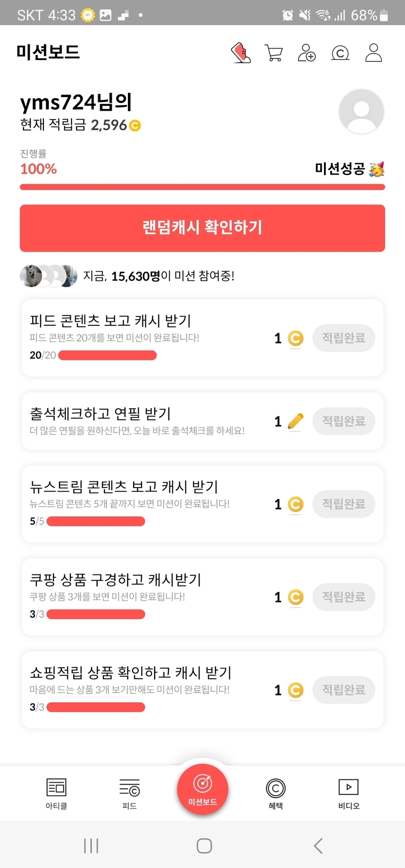Switch to the 피드 tab
This screenshot has height=868, width=405.
[x=129, y=794]
